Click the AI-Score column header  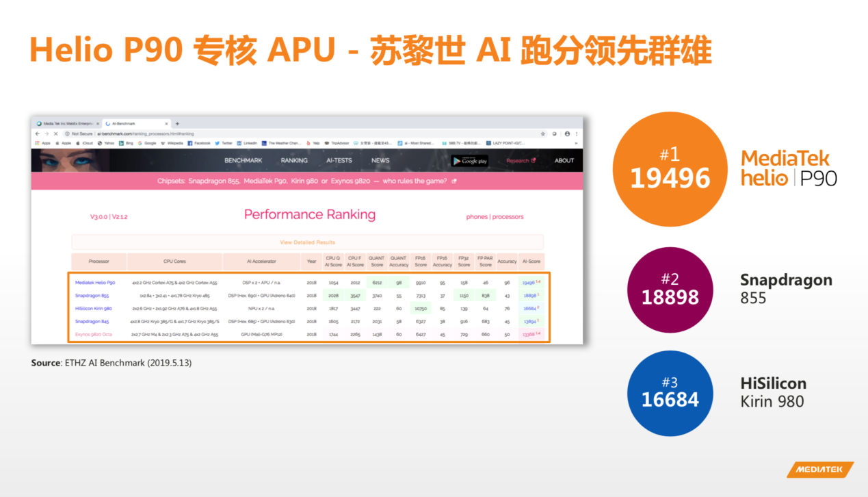pyautogui.click(x=531, y=262)
